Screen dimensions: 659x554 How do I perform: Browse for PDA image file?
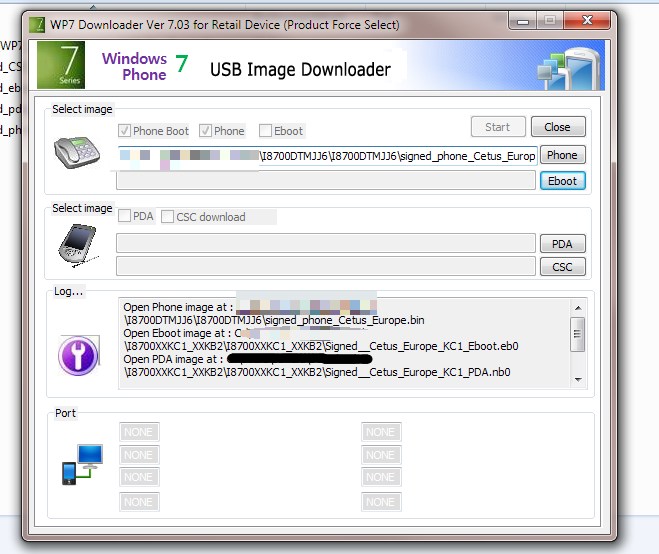(x=563, y=244)
